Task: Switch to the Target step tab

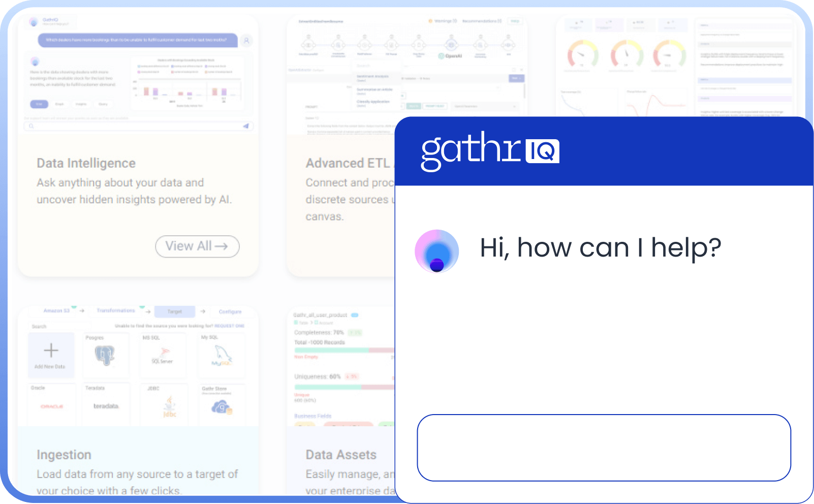Action: pyautogui.click(x=174, y=311)
